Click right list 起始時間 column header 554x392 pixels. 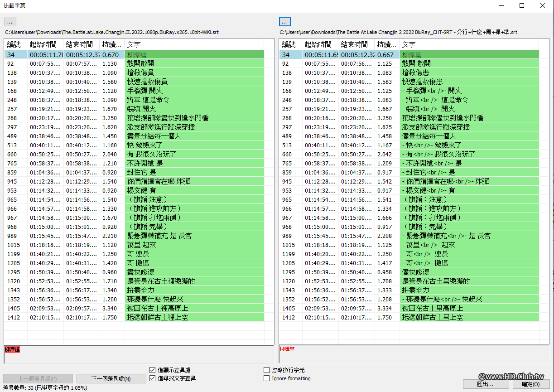pos(320,44)
